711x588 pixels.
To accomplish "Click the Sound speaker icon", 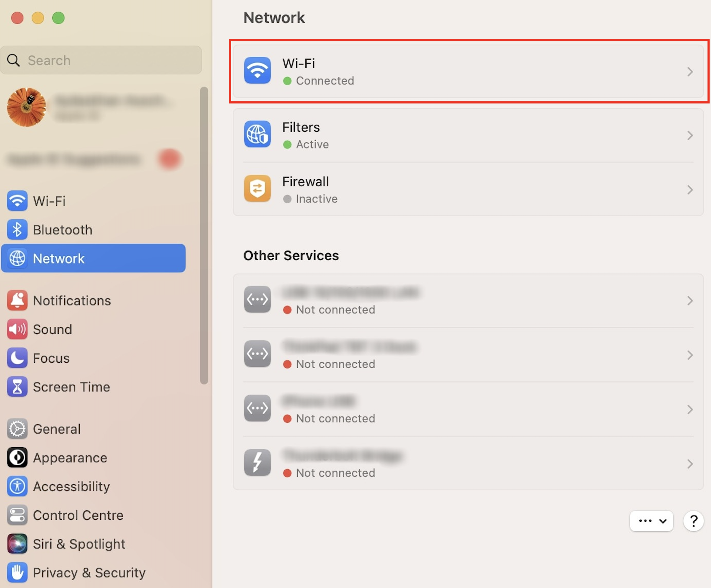I will tap(17, 329).
